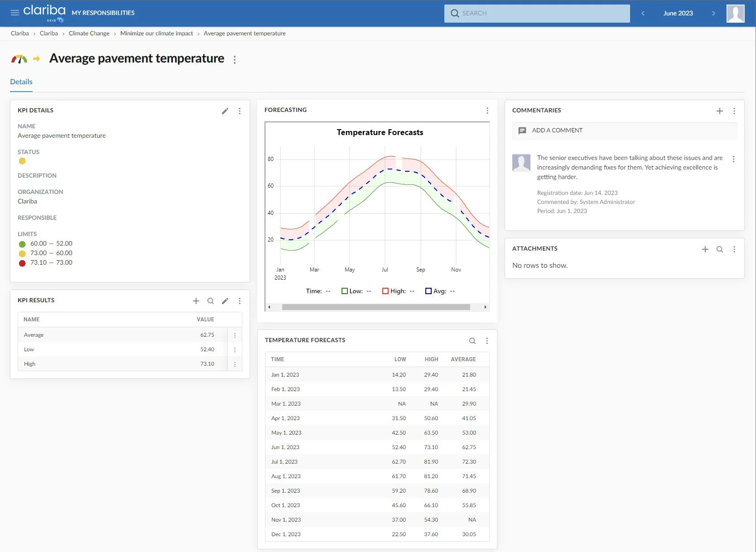Open the Forecasting panel kebab options menu
This screenshot has width=756, height=552.
click(x=487, y=110)
